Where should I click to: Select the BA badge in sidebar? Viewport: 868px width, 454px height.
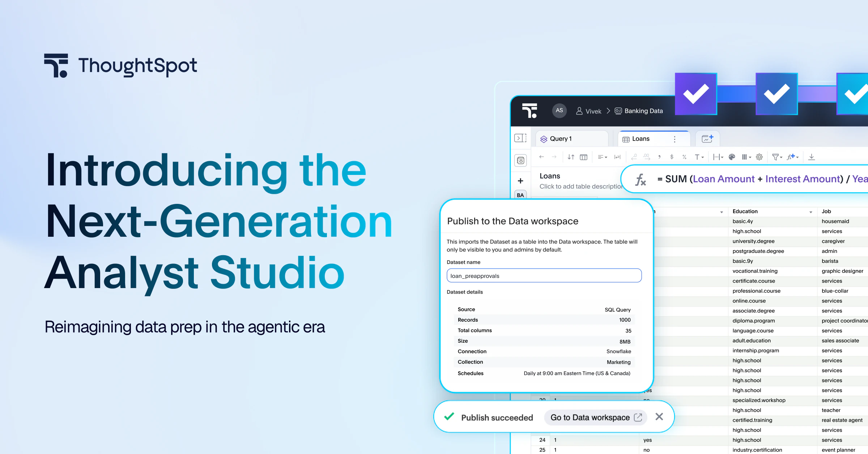520,195
